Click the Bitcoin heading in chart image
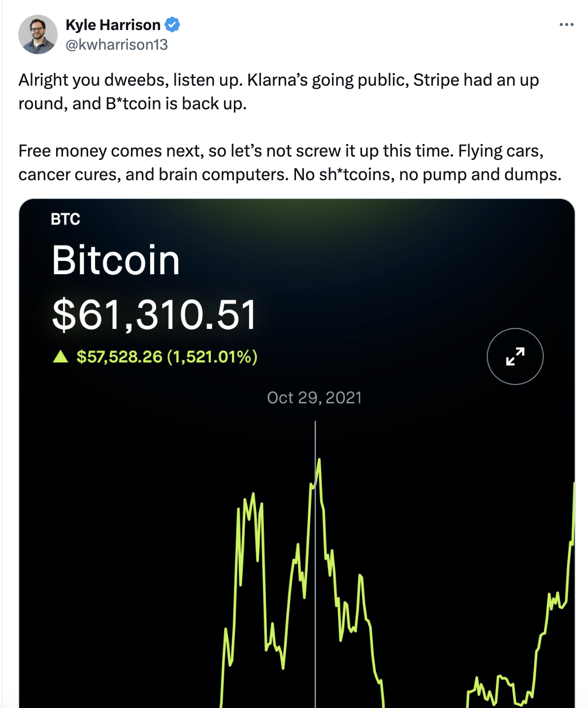This screenshot has height=708, width=588. coord(116,260)
